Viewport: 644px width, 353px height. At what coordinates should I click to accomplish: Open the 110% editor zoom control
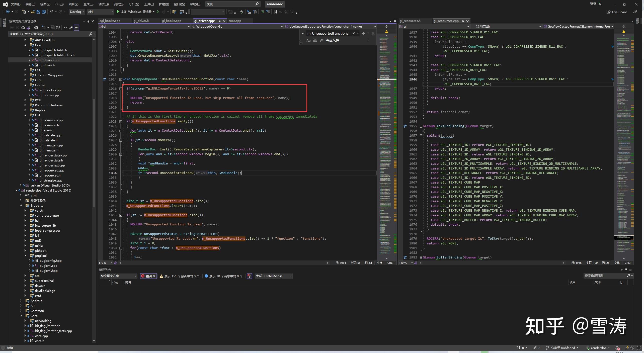pyautogui.click(x=105, y=263)
